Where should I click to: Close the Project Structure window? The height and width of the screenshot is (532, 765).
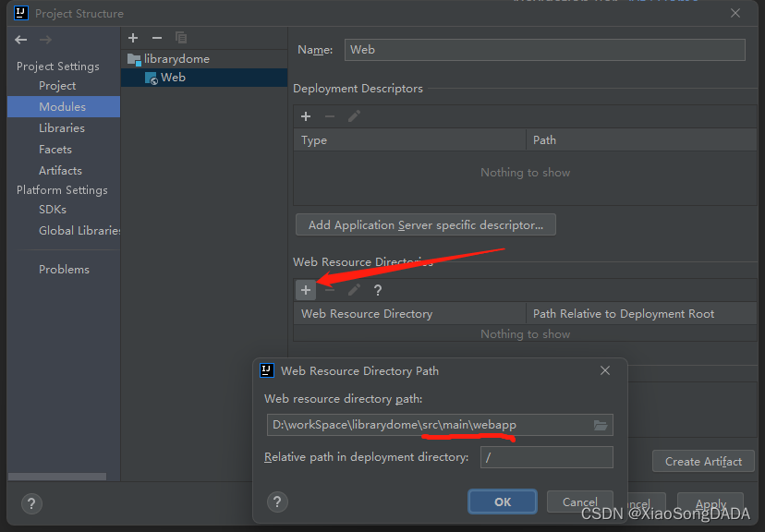pyautogui.click(x=735, y=13)
